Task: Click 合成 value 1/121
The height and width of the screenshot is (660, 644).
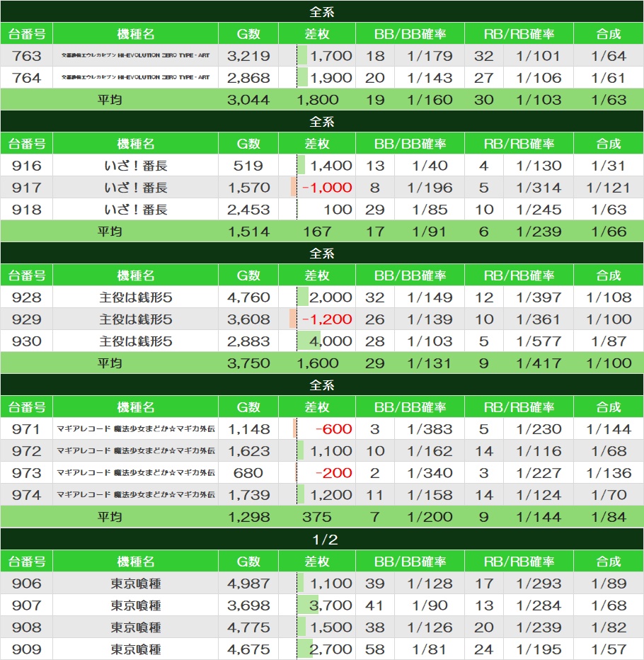Action: [609, 188]
